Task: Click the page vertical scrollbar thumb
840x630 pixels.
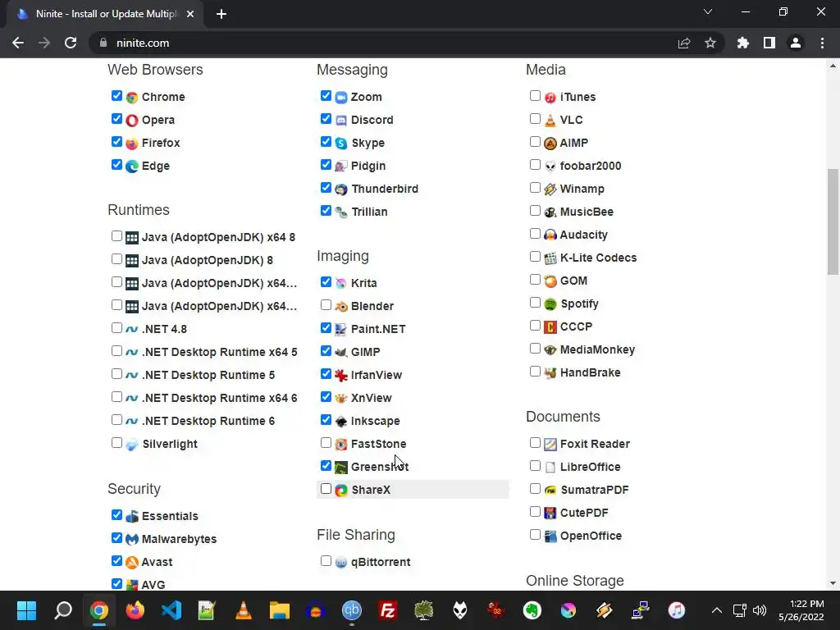Action: pyautogui.click(x=833, y=221)
